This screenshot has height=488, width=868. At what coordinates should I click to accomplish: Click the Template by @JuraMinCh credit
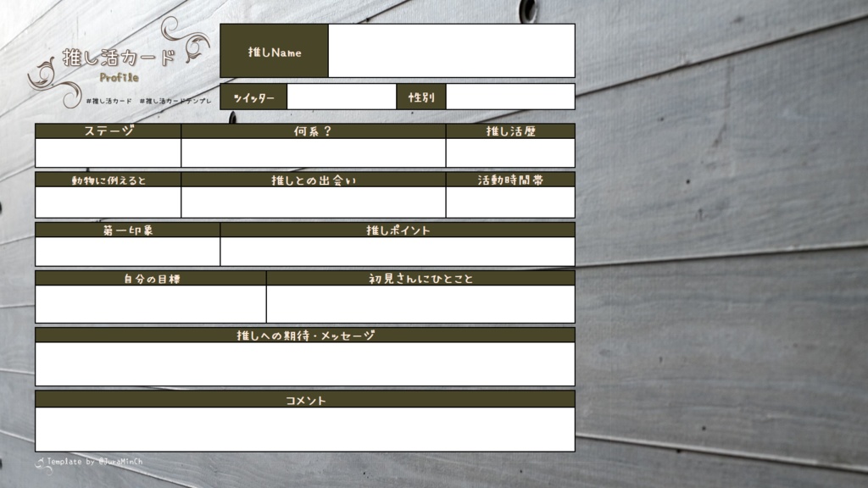click(x=95, y=462)
